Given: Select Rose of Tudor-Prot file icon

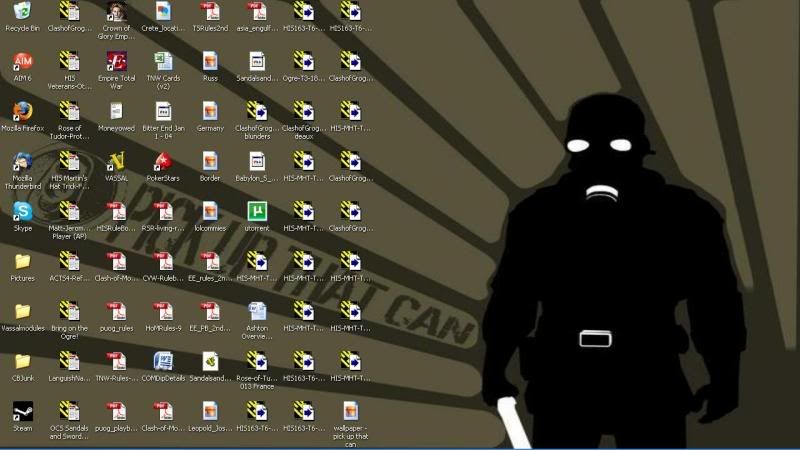Looking at the screenshot, I should 69,111.
